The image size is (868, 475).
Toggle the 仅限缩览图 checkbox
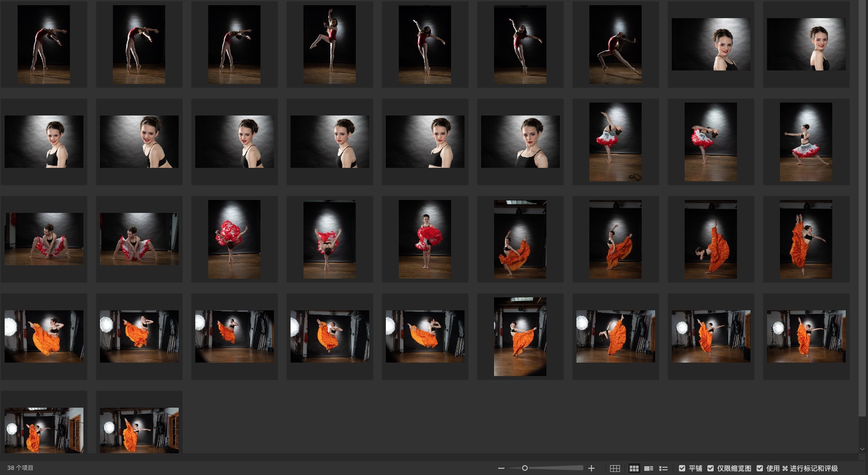tap(711, 468)
